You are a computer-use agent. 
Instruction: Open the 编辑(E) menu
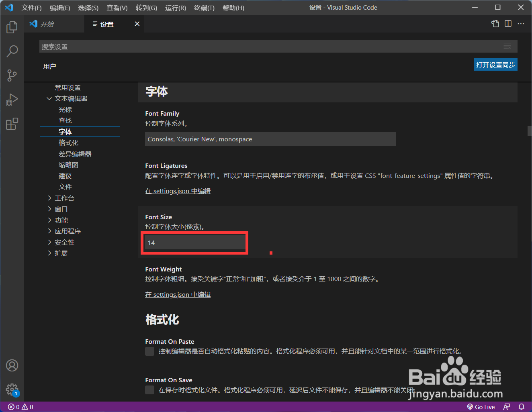coord(60,8)
